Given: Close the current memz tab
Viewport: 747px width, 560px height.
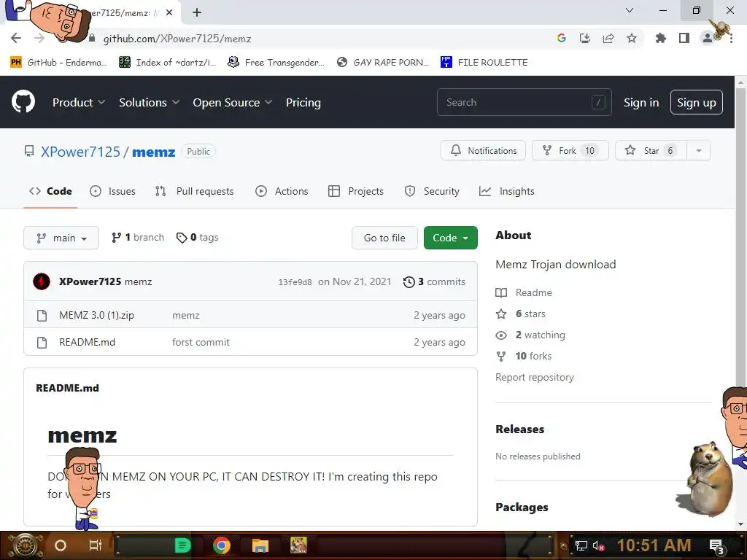Looking at the screenshot, I should (x=169, y=12).
